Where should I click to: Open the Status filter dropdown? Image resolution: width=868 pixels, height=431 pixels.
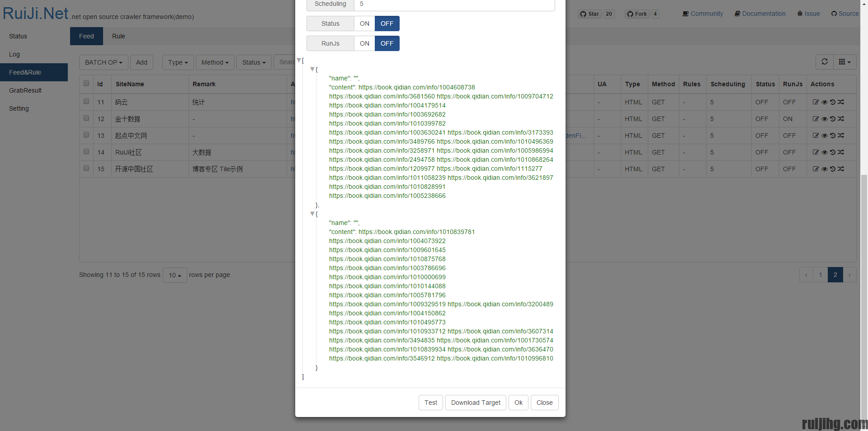click(x=254, y=62)
